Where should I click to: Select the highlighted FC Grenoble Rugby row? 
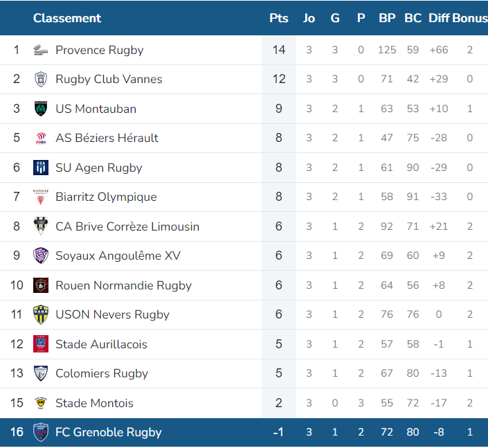244,433
